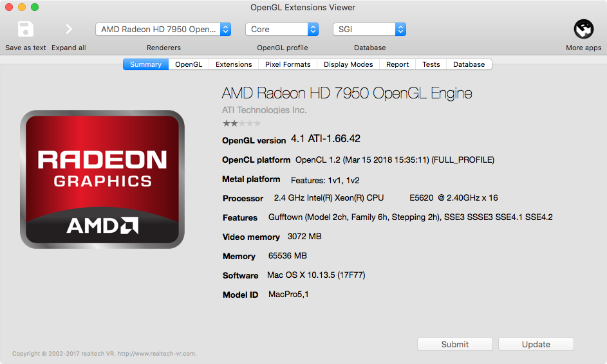
Task: Click the Processor value 2.4 GHz Intel Xeon
Action: [x=386, y=197]
